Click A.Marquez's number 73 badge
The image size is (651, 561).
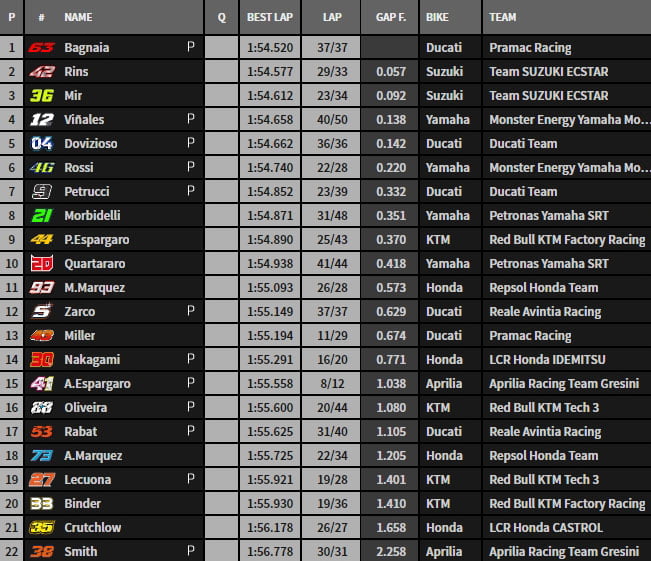(42, 456)
